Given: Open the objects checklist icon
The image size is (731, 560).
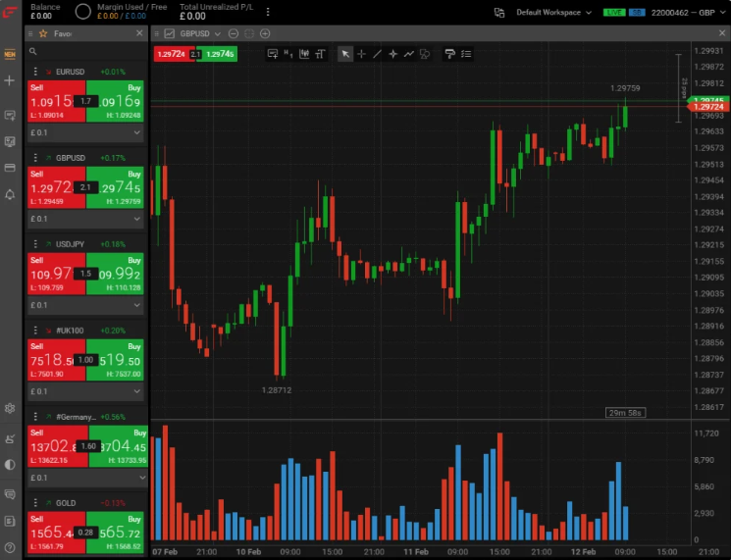Looking at the screenshot, I should (466, 54).
